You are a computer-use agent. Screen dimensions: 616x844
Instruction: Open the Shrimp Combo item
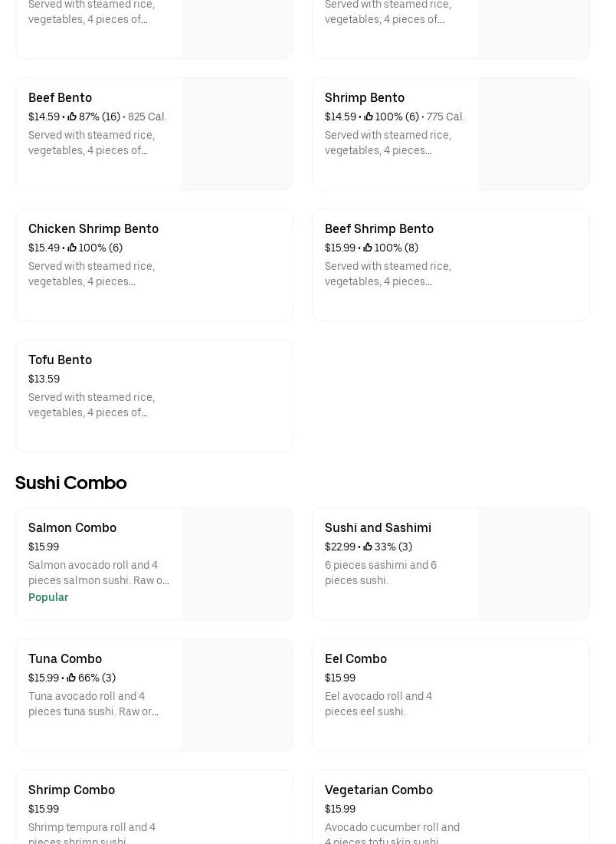pos(71,790)
